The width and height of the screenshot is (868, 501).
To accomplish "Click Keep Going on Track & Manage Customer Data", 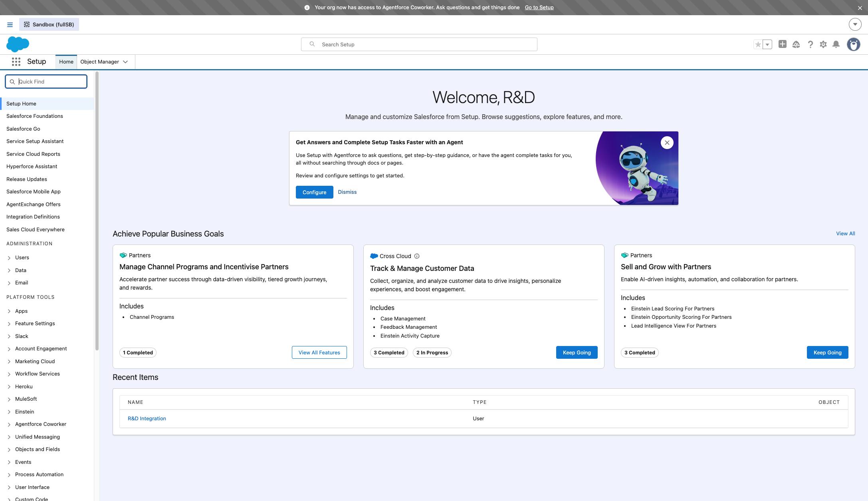I will click(x=577, y=352).
